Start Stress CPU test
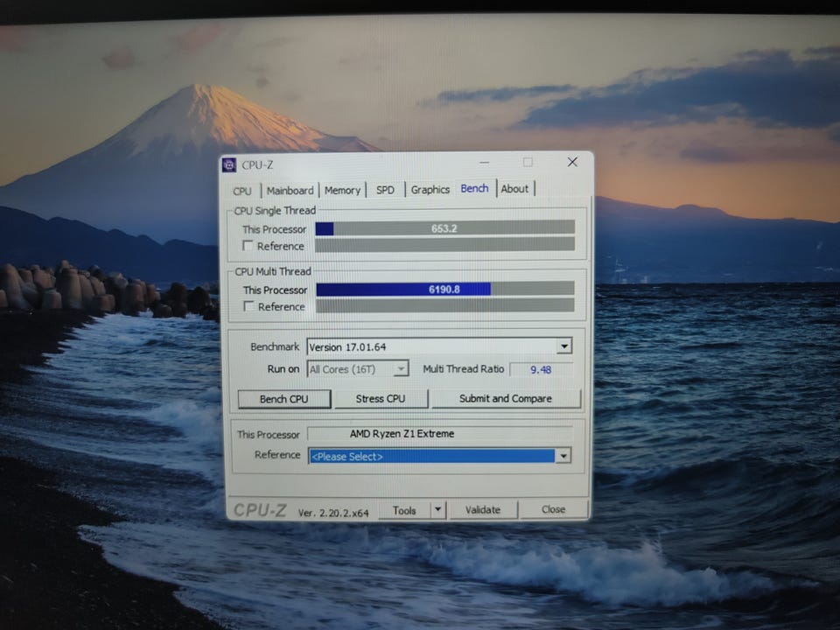The width and height of the screenshot is (840, 630). 381,399
